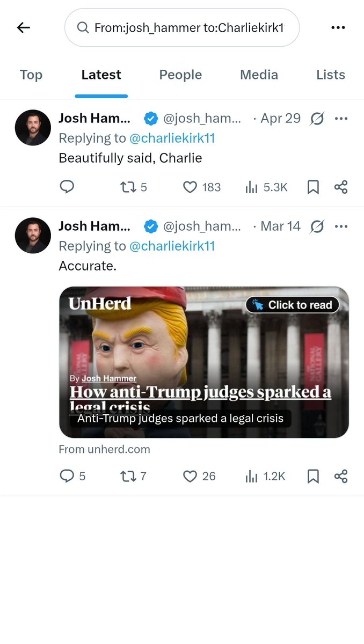Reply to the Apr 29 tweet
The width and height of the screenshot is (364, 644).
(x=67, y=187)
